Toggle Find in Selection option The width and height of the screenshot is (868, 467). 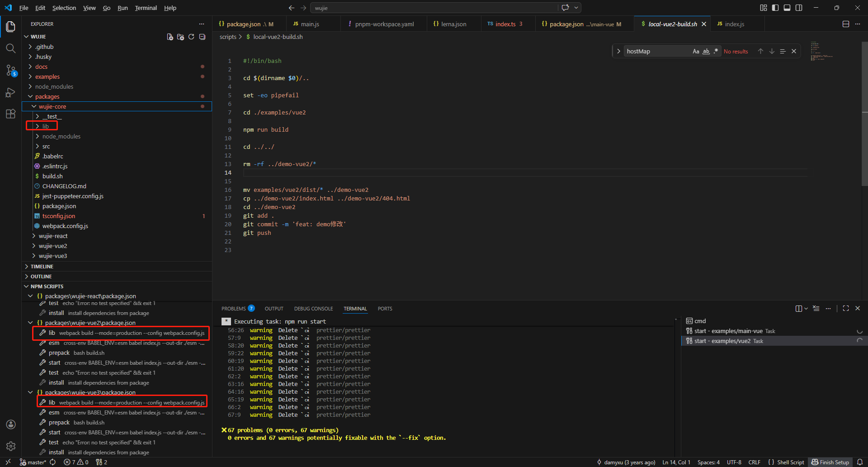[783, 51]
